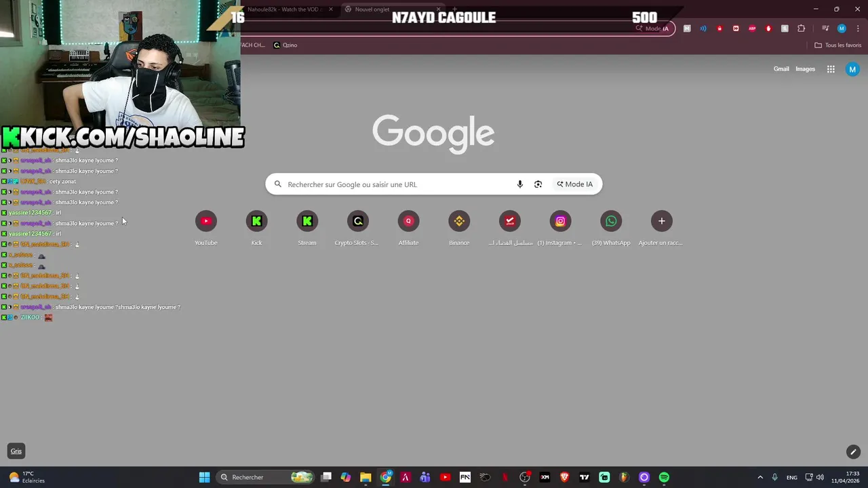The height and width of the screenshot is (488, 868).
Task: Open File Explorer from taskbar
Action: pos(366,477)
